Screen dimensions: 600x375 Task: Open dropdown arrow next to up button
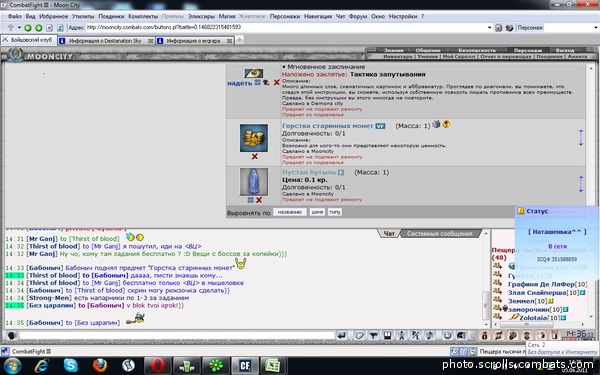click(x=19, y=28)
